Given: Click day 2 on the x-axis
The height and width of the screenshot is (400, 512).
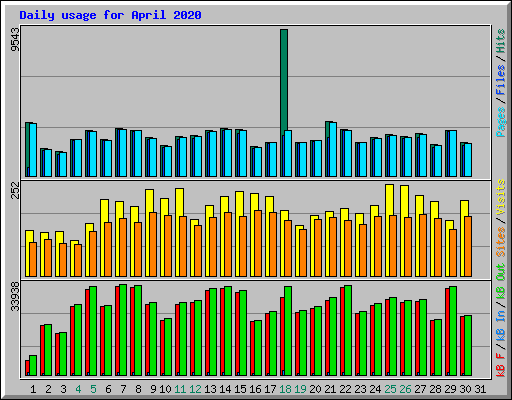Looking at the screenshot, I should tap(48, 389).
